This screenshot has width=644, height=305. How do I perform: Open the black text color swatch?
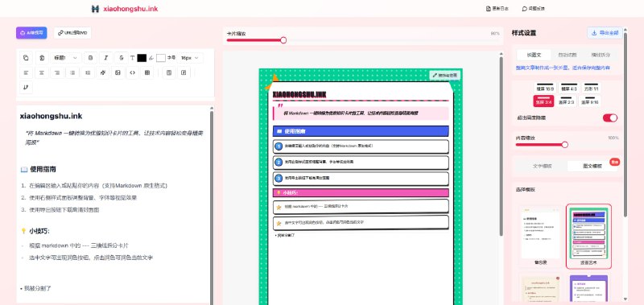point(142,58)
